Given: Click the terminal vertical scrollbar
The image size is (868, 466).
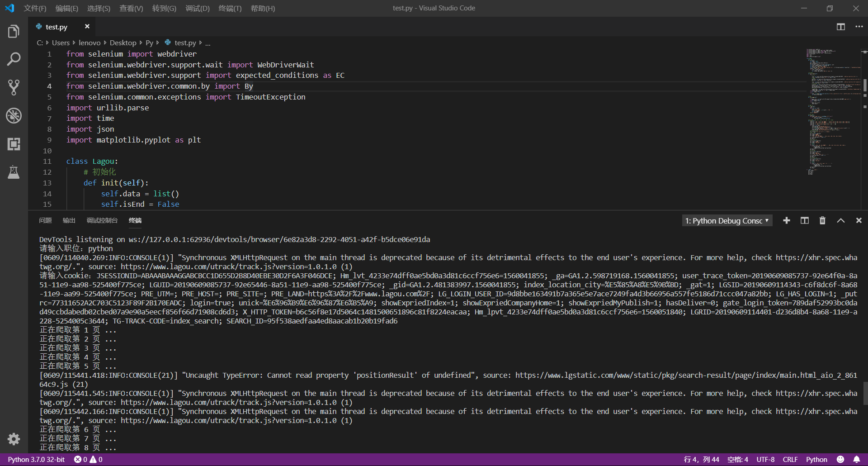Looking at the screenshot, I should [865, 393].
